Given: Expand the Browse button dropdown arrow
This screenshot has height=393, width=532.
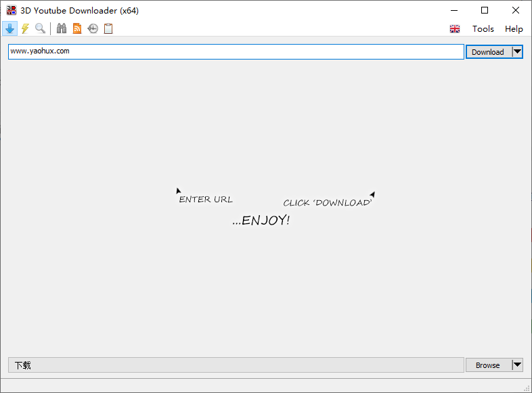Looking at the screenshot, I should (517, 365).
